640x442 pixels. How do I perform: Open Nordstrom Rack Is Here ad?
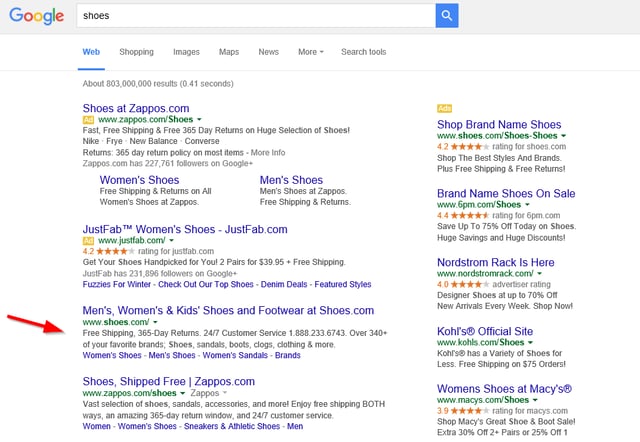pyautogui.click(x=496, y=262)
